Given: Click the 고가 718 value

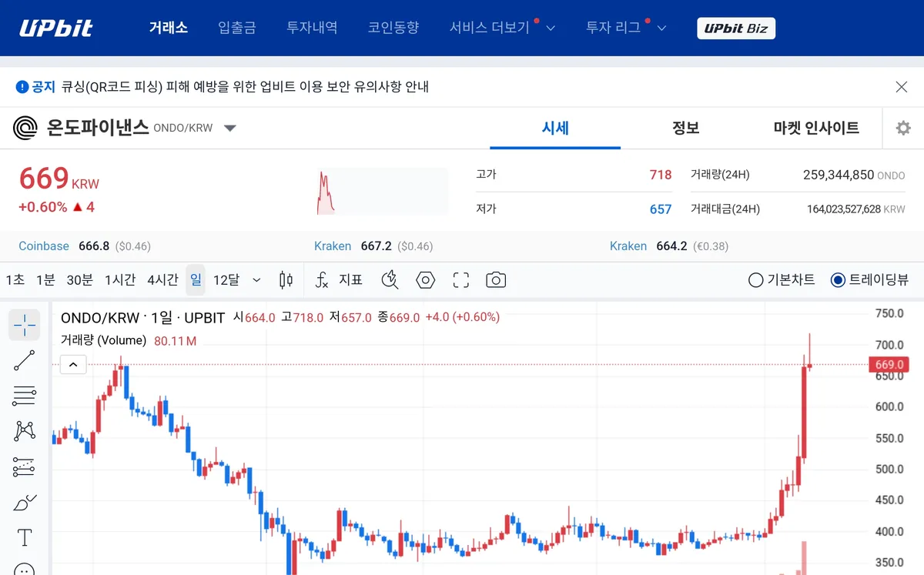Looking at the screenshot, I should (661, 175).
